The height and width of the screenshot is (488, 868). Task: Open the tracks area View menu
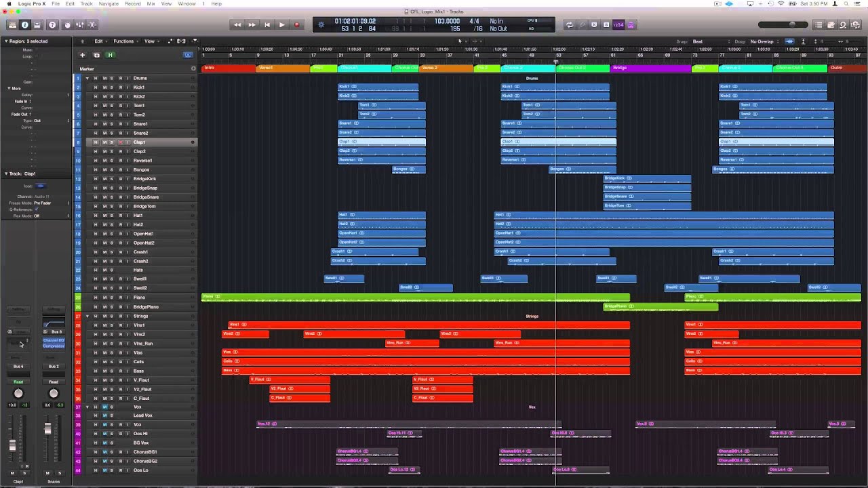151,41
